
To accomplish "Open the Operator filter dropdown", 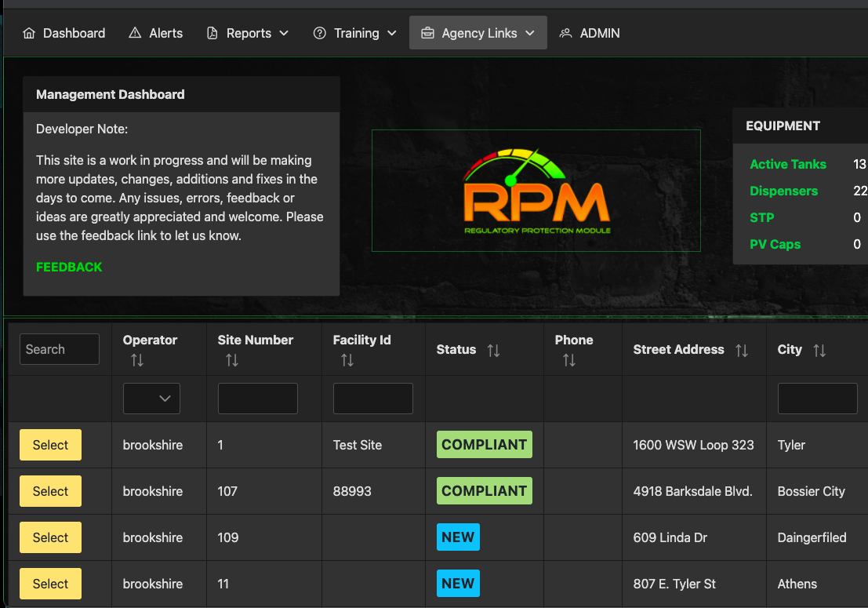I will pos(151,399).
